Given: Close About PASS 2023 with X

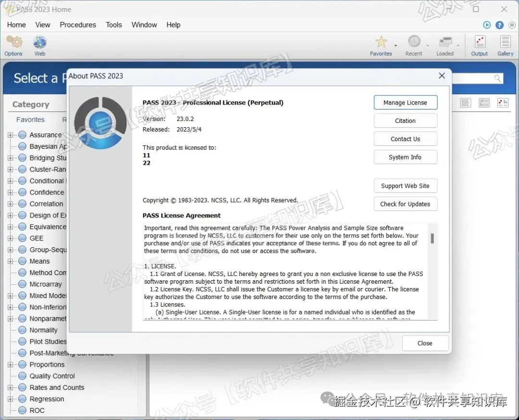Looking at the screenshot, I should coord(442,76).
